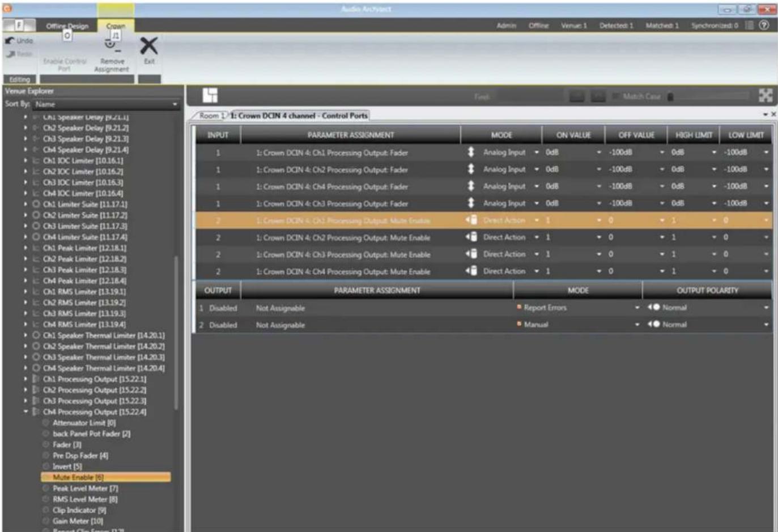Click the Normal polarity icon for output 1

click(x=653, y=308)
